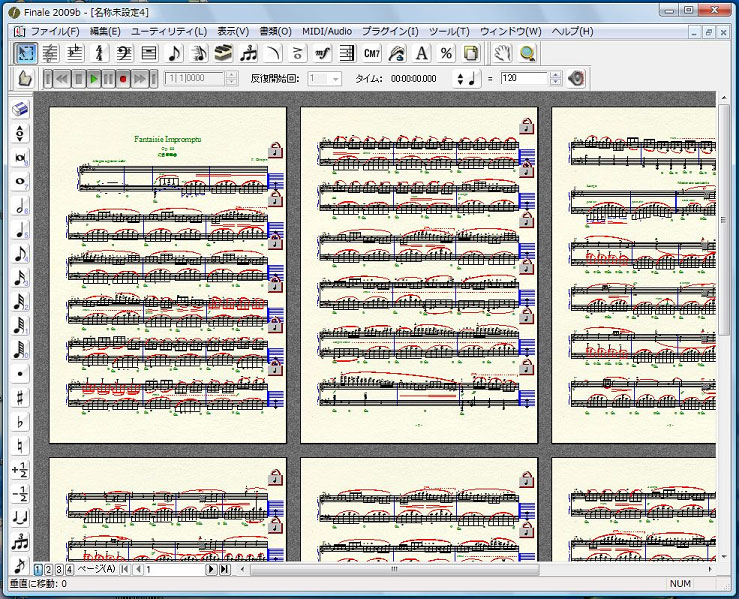Select the Repeat tool
Viewport: 739px width, 599px height.
click(x=347, y=53)
